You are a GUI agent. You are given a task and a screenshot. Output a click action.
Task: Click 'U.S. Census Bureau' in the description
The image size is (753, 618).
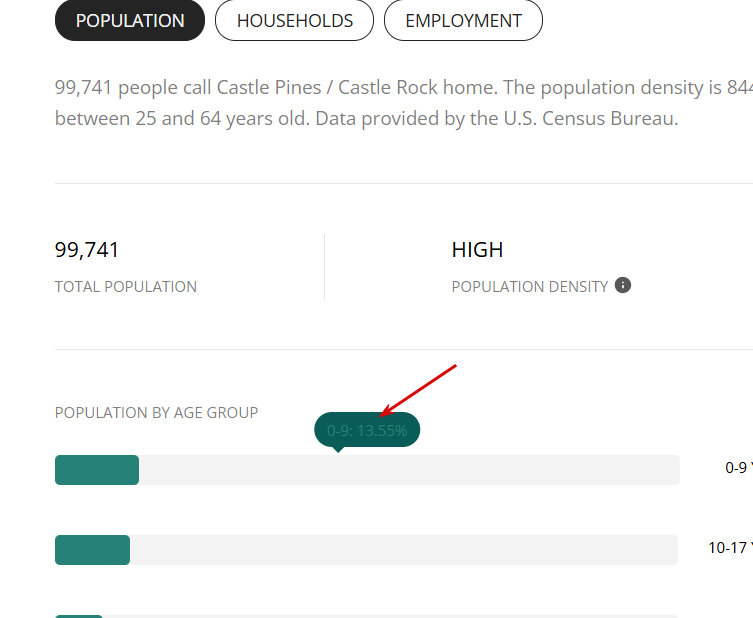click(x=591, y=118)
